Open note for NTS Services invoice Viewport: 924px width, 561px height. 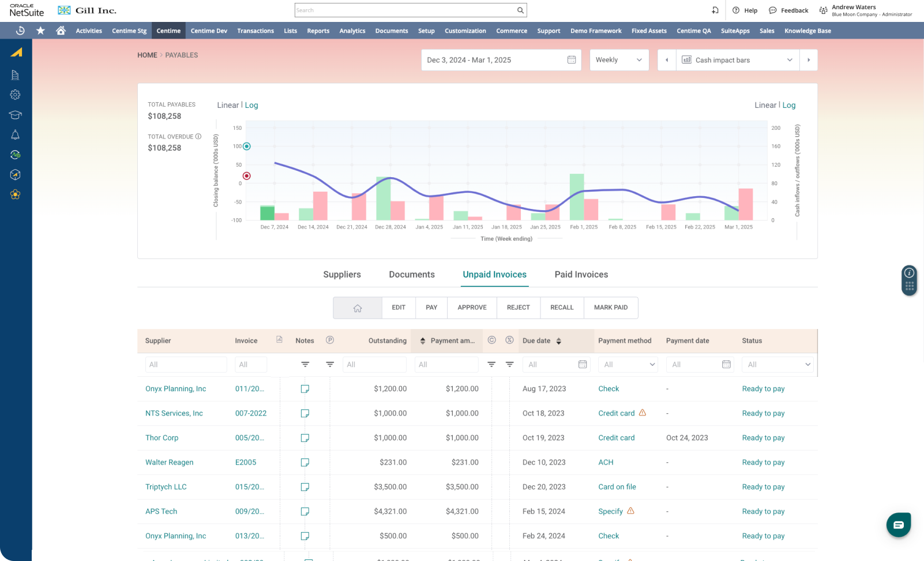tap(305, 413)
